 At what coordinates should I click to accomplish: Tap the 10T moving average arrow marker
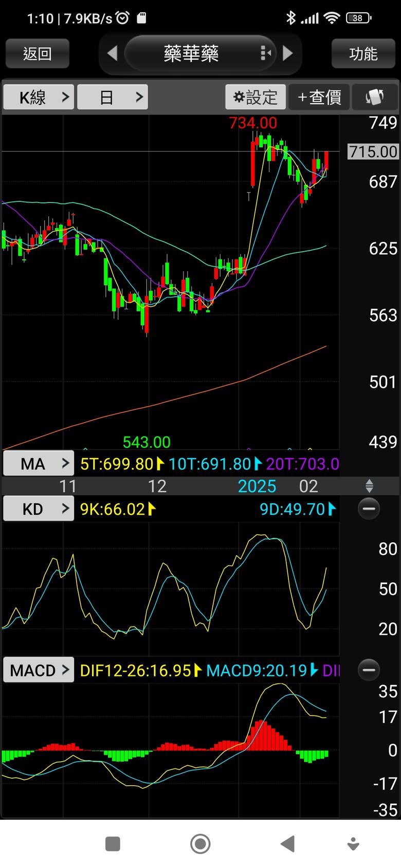[258, 464]
